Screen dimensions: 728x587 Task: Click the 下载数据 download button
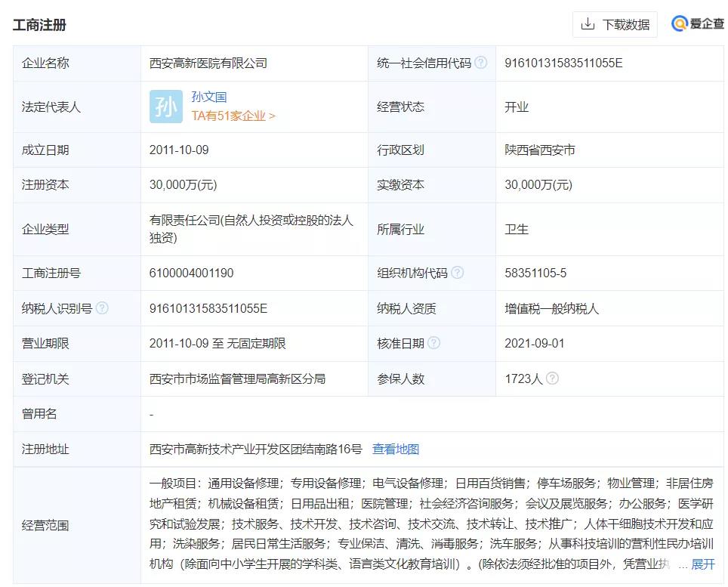pyautogui.click(x=615, y=24)
